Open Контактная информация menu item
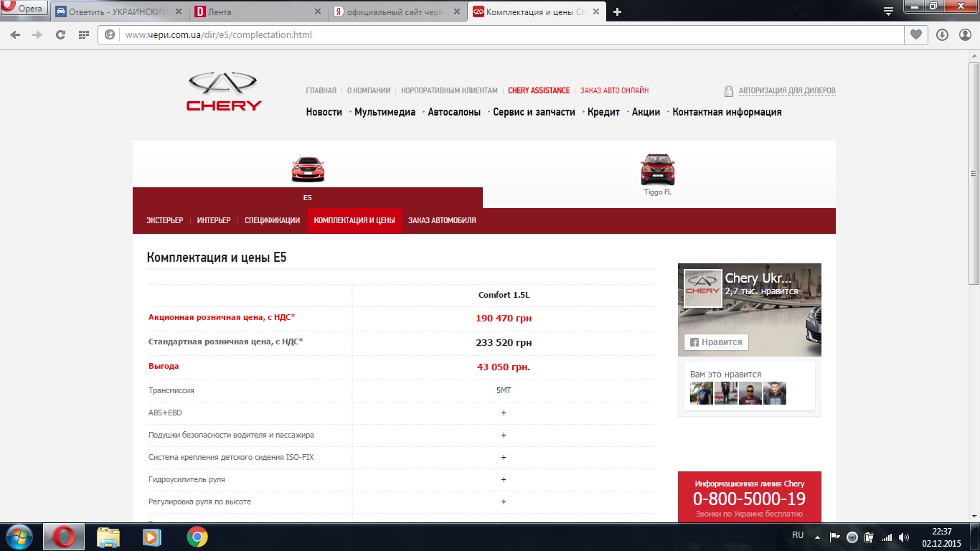The image size is (980, 551). [x=727, y=112]
